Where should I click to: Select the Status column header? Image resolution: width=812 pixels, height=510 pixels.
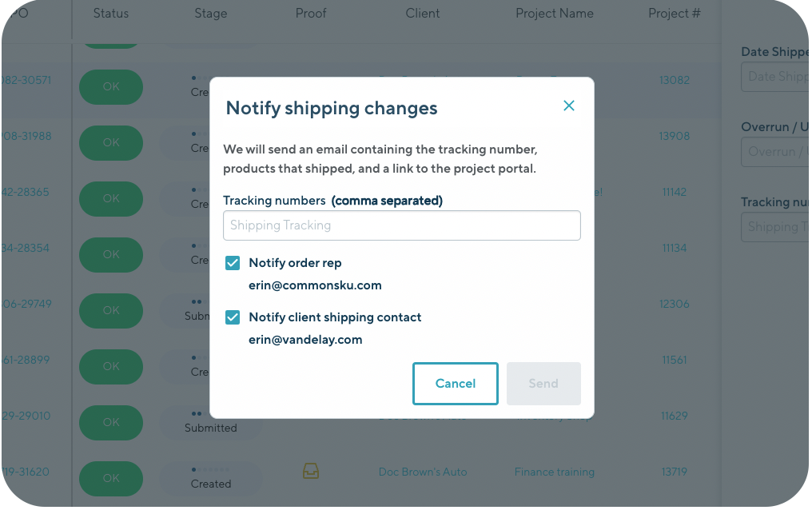pos(110,13)
